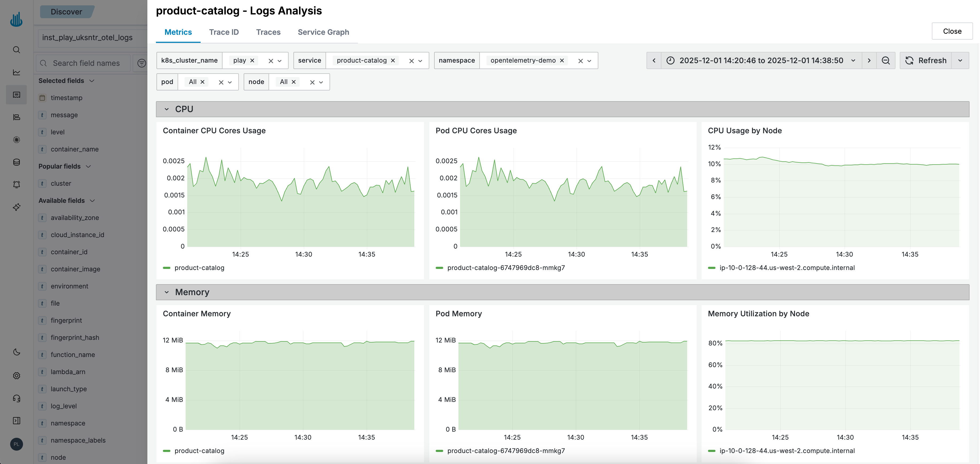Select the analytics chart icon in the sidebar
The height and width of the screenshot is (464, 980).
tap(16, 72)
